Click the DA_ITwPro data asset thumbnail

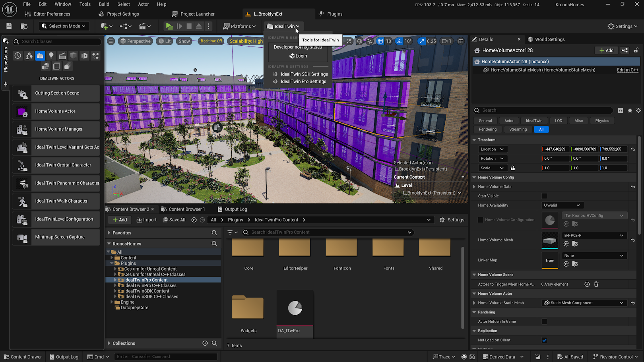pos(295,308)
